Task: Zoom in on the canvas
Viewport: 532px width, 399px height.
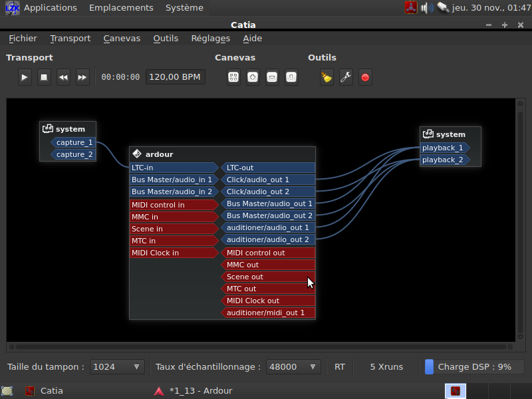Action: (253, 77)
